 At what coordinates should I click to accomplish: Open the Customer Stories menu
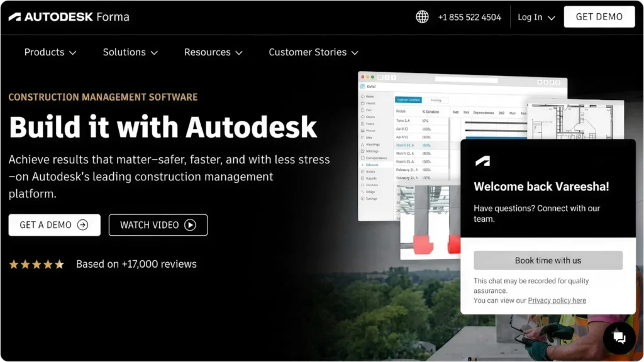313,52
